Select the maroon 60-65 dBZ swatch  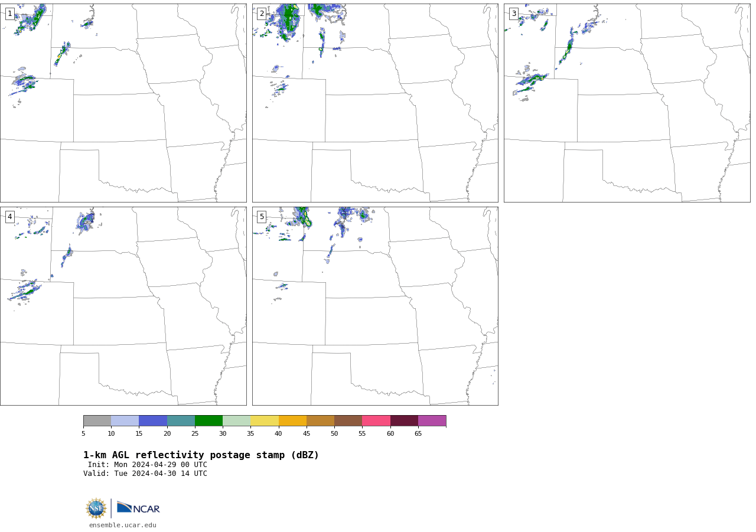[404, 421]
